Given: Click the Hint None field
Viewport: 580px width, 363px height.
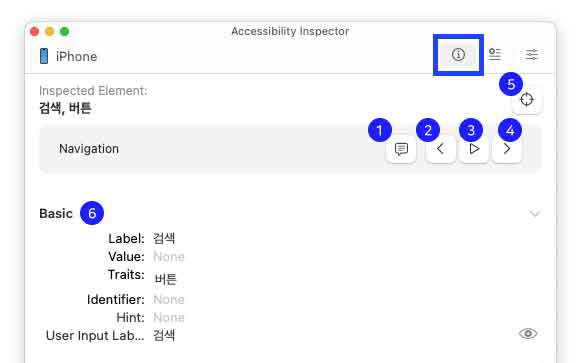Looking at the screenshot, I should point(169,317).
